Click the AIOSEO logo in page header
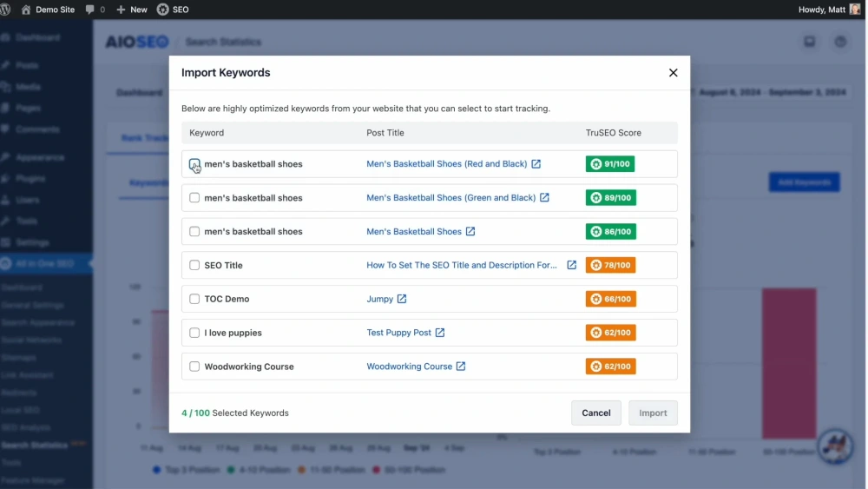This screenshot has width=868, height=489. click(x=137, y=42)
